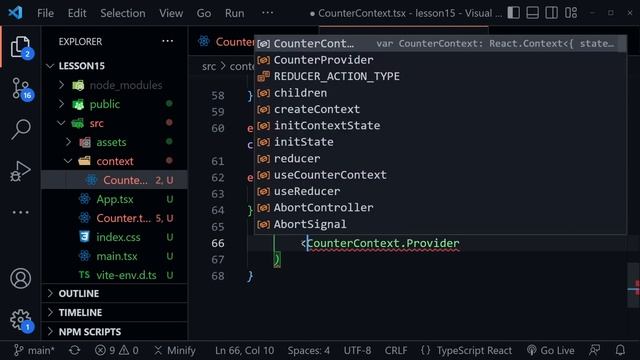
Task: Click the main* branch indicator
Action: point(34,350)
